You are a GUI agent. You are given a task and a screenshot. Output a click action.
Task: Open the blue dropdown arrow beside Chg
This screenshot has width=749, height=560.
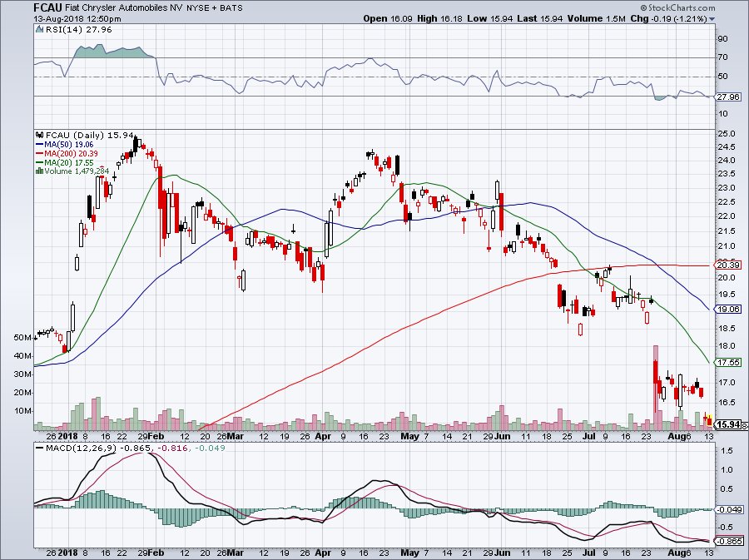click(712, 19)
